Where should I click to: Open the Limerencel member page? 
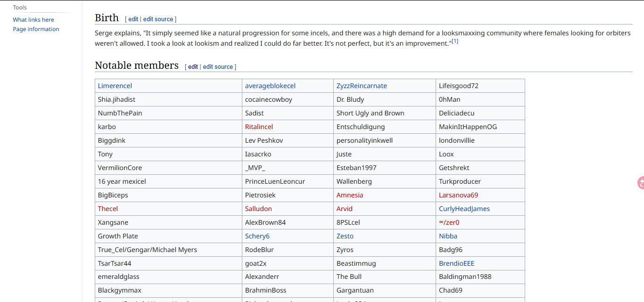pyautogui.click(x=115, y=86)
